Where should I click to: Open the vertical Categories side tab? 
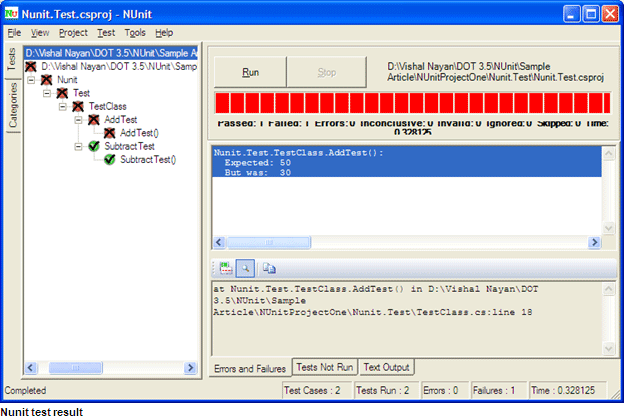tap(13, 105)
